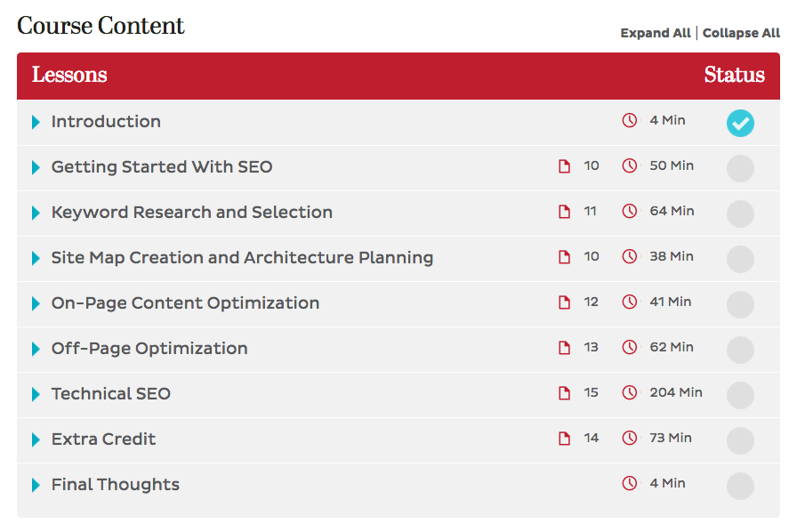This screenshot has height=532, width=797.
Task: Expand the Keyword Research and Selection section
Action: tap(36, 212)
